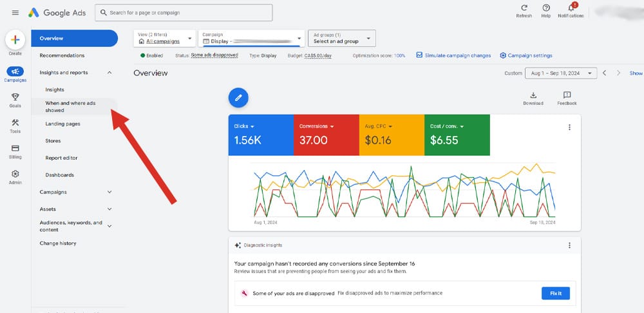Open scorecard three-dot menu
Image resolution: width=644 pixels, height=313 pixels.
[569, 128]
